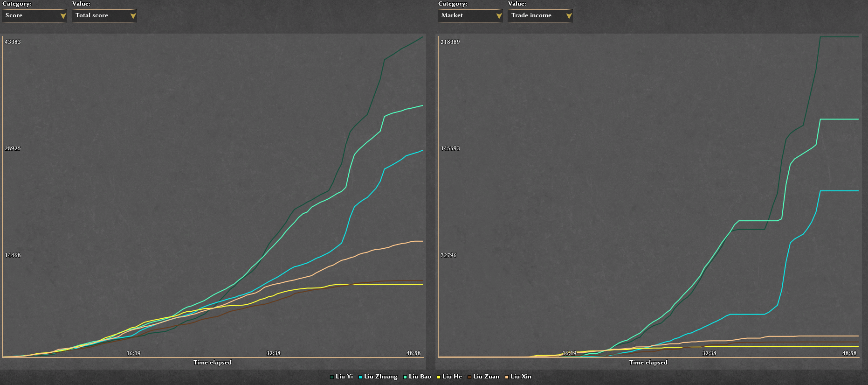Select the Liu Zhuang legend label
Viewport: 868px width, 385px height.
[x=380, y=377]
